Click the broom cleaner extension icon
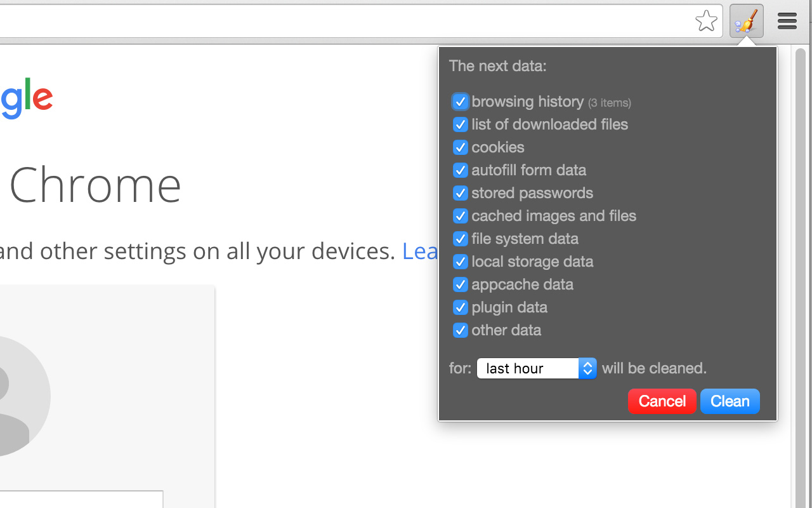Screen dimensions: 812x508 tap(747, 21)
